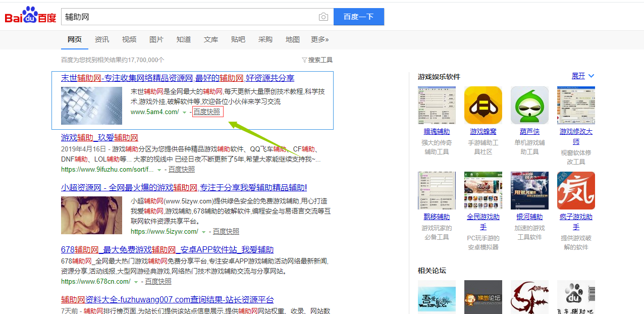
Task: Click the 吾爱破解 forum icon
Action: (x=437, y=297)
